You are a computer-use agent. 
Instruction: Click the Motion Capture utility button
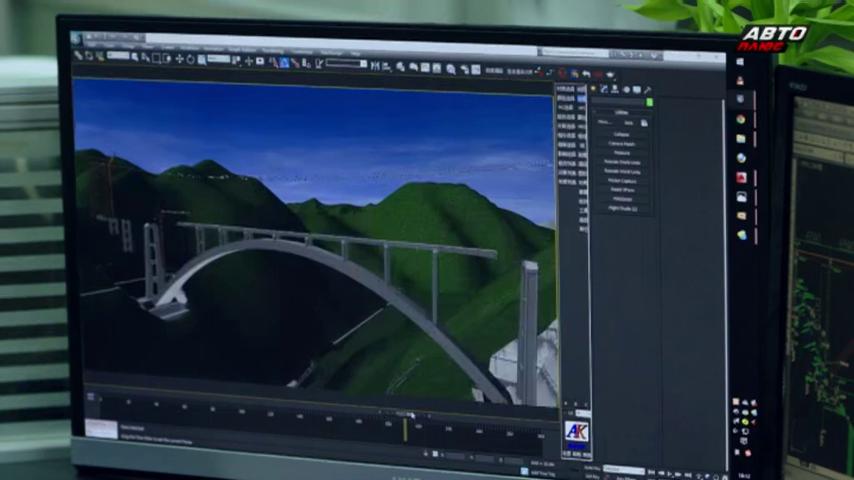(622, 181)
